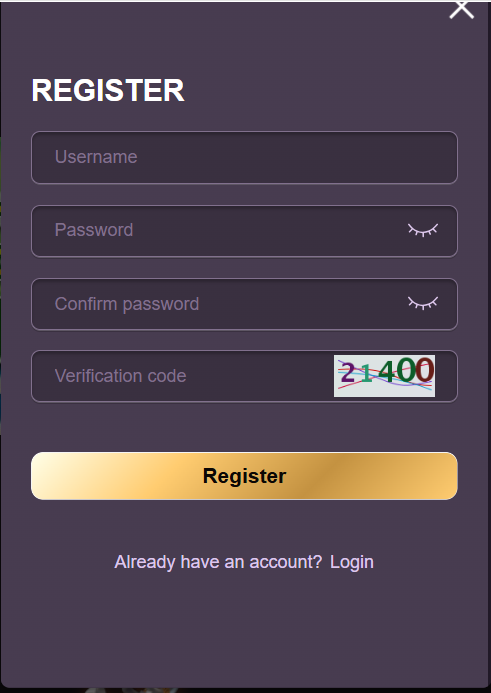Image resolution: width=491 pixels, height=693 pixels.
Task: Show password using the eye icon in Password field
Action: (423, 230)
